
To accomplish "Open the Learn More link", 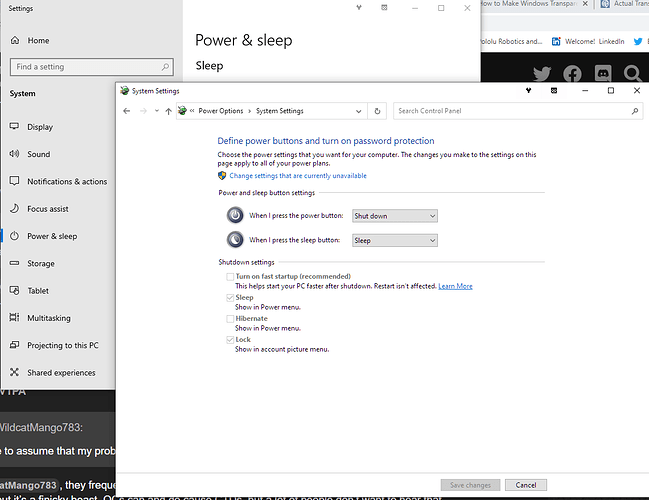I will pos(455,286).
